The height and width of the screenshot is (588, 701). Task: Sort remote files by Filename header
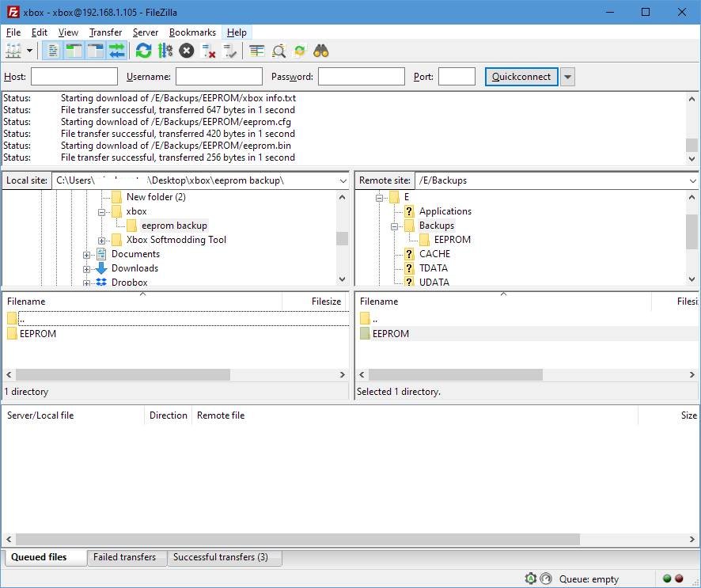(503, 302)
